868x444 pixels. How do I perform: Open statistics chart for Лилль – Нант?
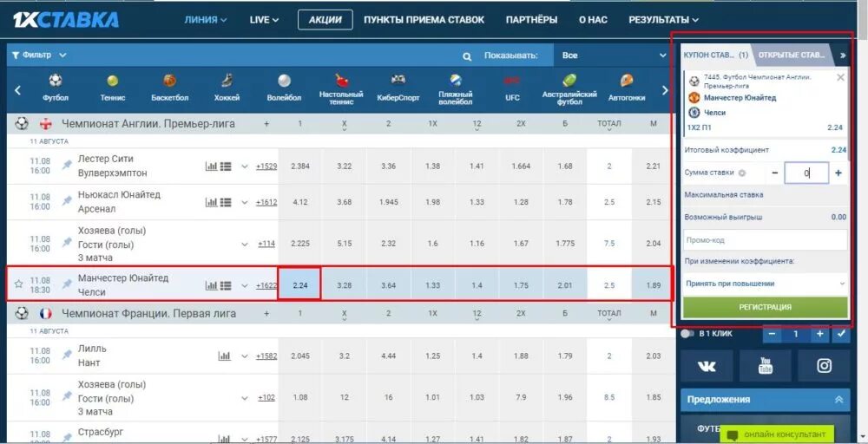224,356
